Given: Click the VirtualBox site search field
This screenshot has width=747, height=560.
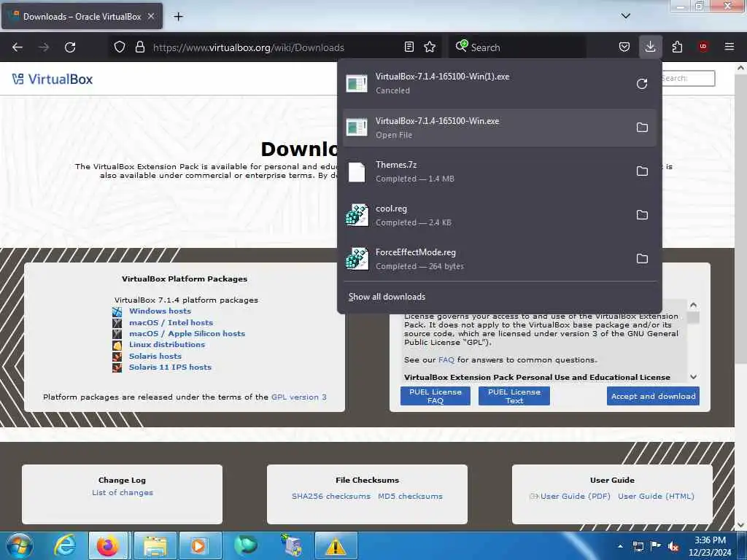Looking at the screenshot, I should 687,78.
